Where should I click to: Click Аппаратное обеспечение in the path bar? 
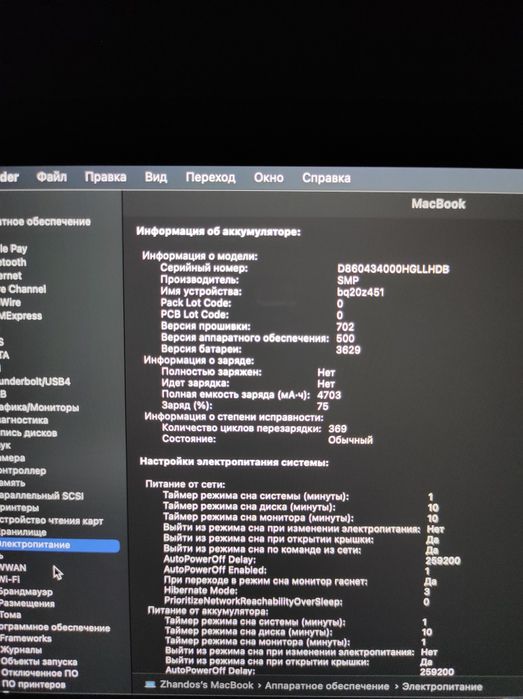tap(327, 686)
